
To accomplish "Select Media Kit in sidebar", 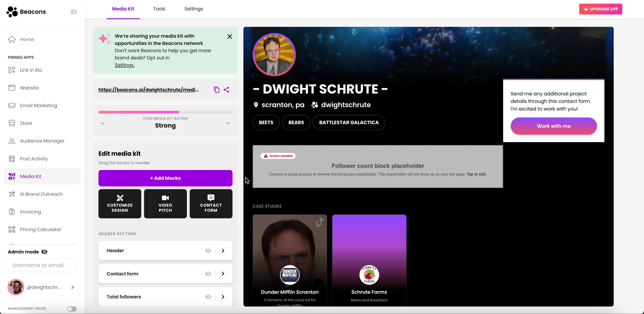I will tap(42, 176).
